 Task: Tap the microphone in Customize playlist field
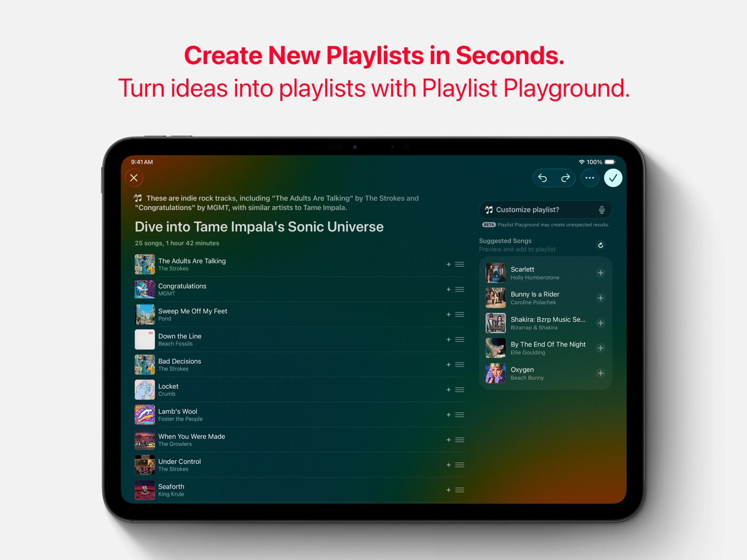(601, 210)
